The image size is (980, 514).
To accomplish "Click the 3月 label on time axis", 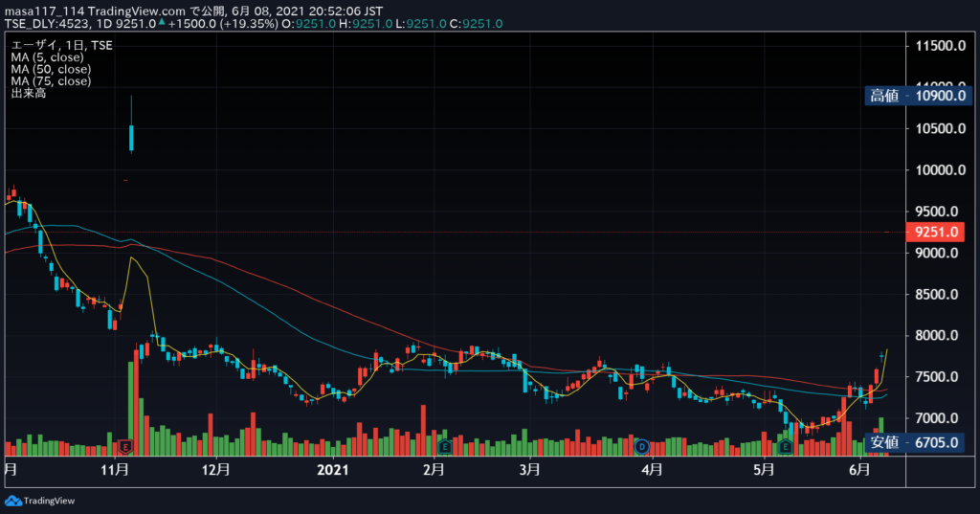I will pos(529,469).
